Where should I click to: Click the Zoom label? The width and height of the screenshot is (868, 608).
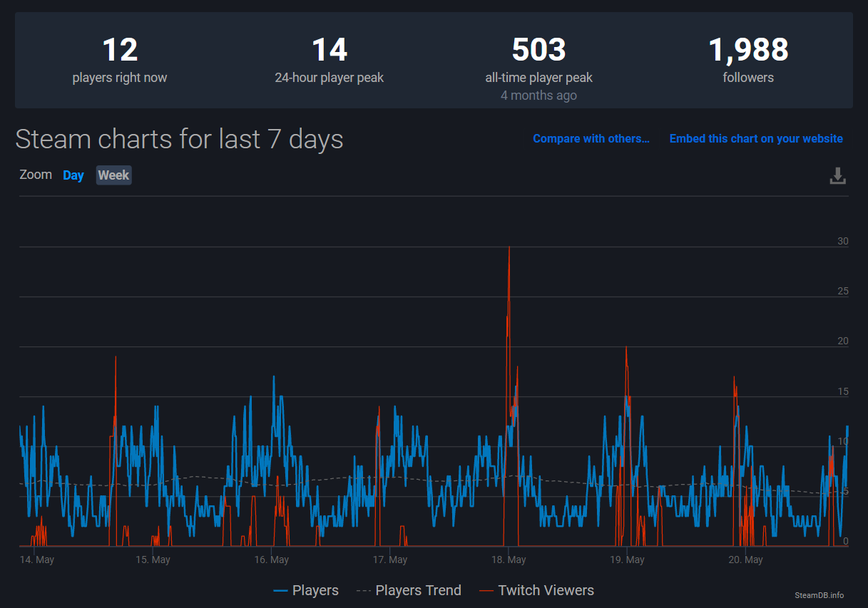point(36,175)
